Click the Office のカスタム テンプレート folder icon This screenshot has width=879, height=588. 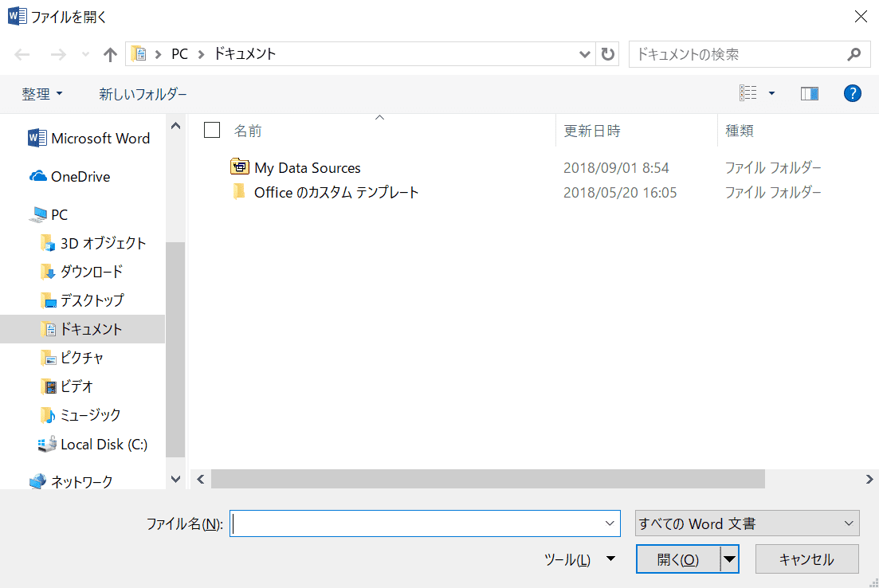(x=239, y=192)
